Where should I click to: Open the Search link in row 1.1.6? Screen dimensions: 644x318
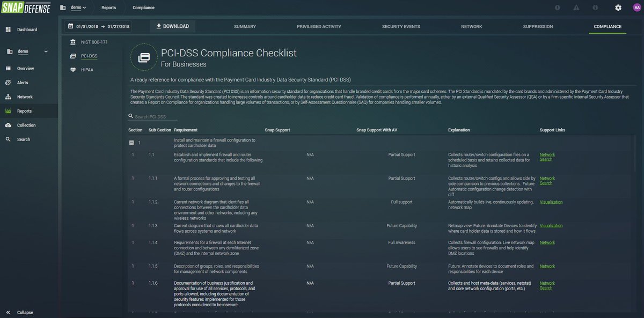(546, 288)
